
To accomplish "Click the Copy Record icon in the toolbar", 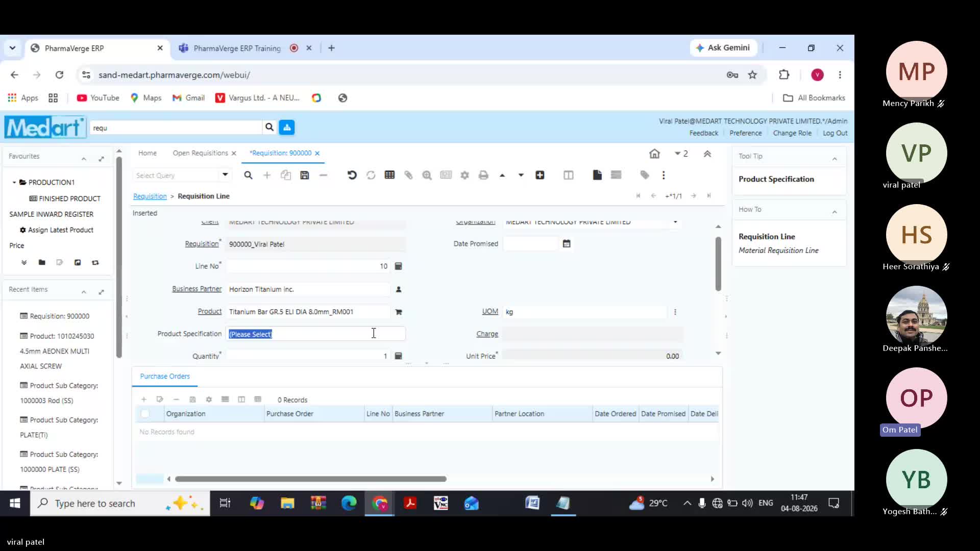I will click(x=286, y=175).
